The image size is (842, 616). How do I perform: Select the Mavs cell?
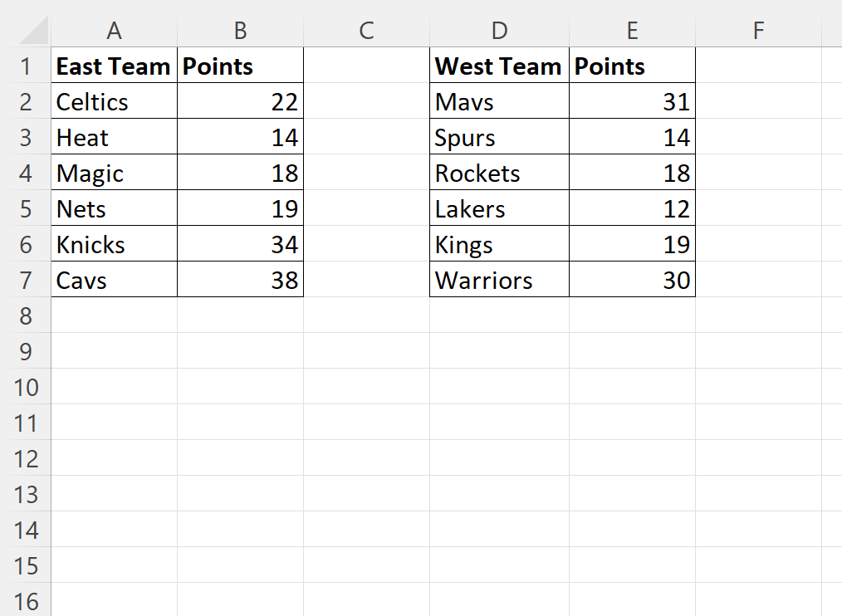pyautogui.click(x=499, y=102)
